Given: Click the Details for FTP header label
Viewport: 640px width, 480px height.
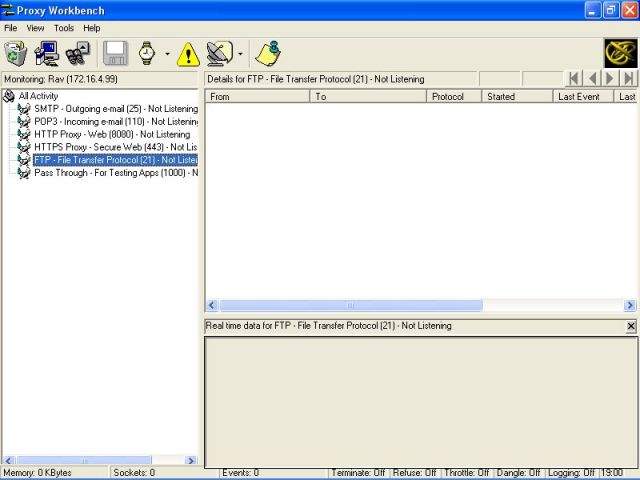Looking at the screenshot, I should pyautogui.click(x=316, y=79).
